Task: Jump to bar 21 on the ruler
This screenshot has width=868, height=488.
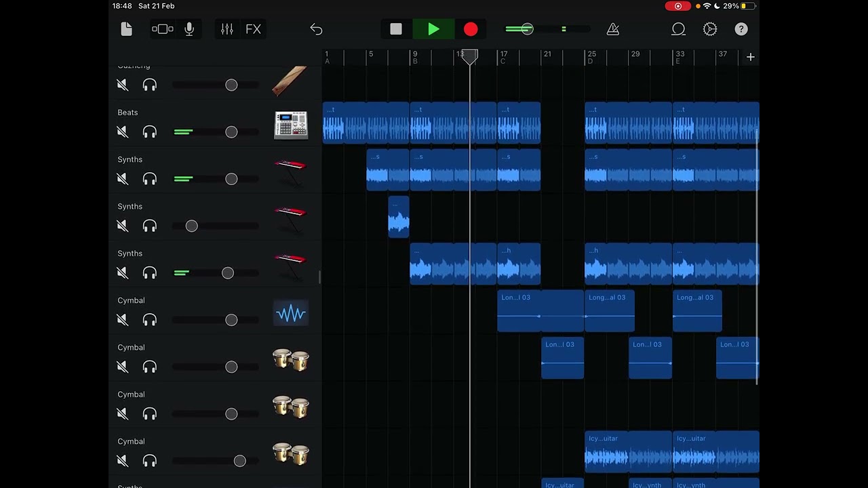Action: point(547,54)
